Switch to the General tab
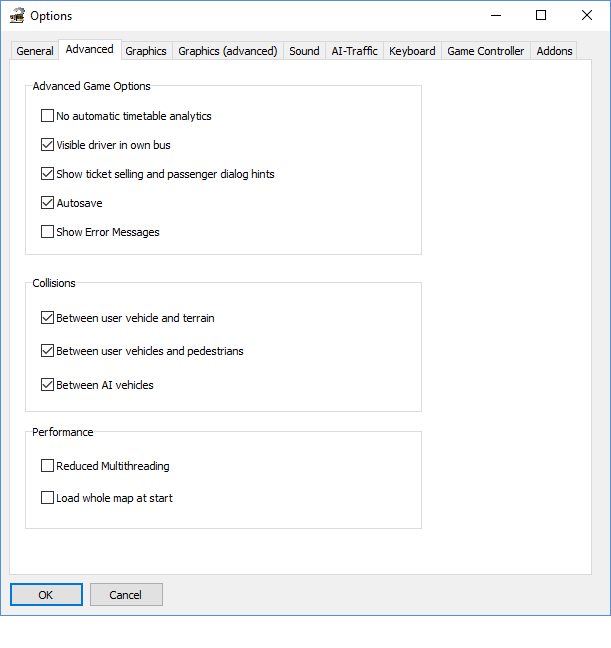Screen dimensions: 611x648 35,51
